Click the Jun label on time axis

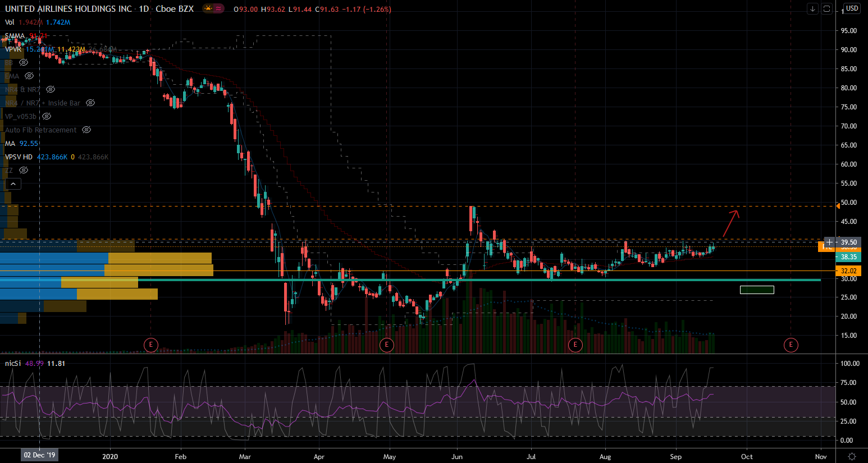click(457, 457)
